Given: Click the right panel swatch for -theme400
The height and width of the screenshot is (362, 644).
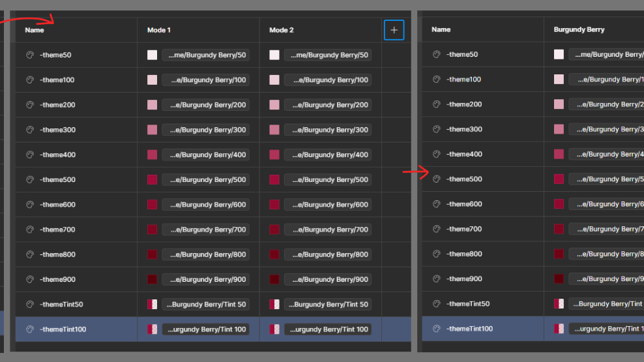Looking at the screenshot, I should [559, 154].
